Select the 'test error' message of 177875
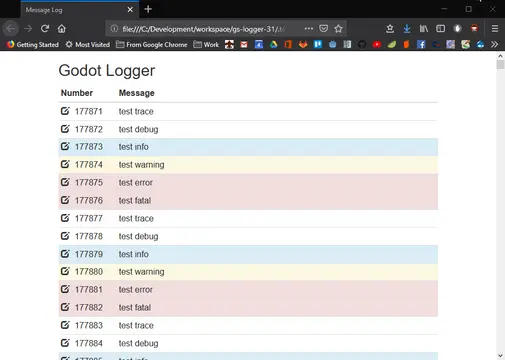 (x=136, y=183)
